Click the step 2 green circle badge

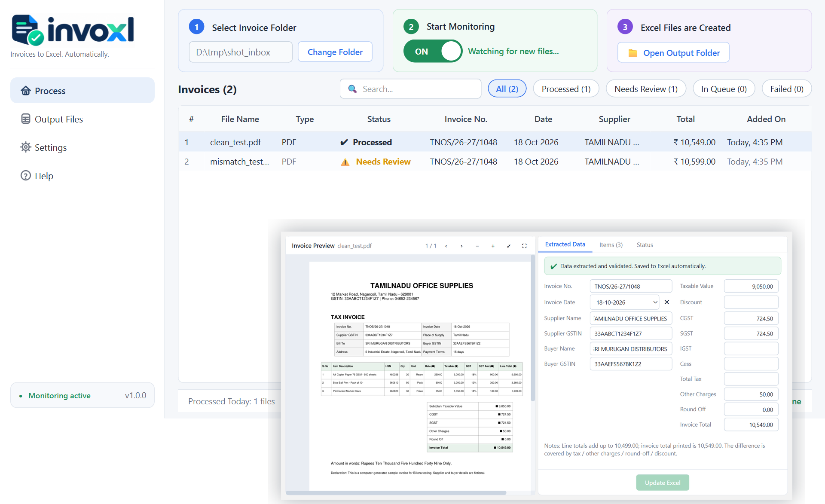pyautogui.click(x=411, y=27)
